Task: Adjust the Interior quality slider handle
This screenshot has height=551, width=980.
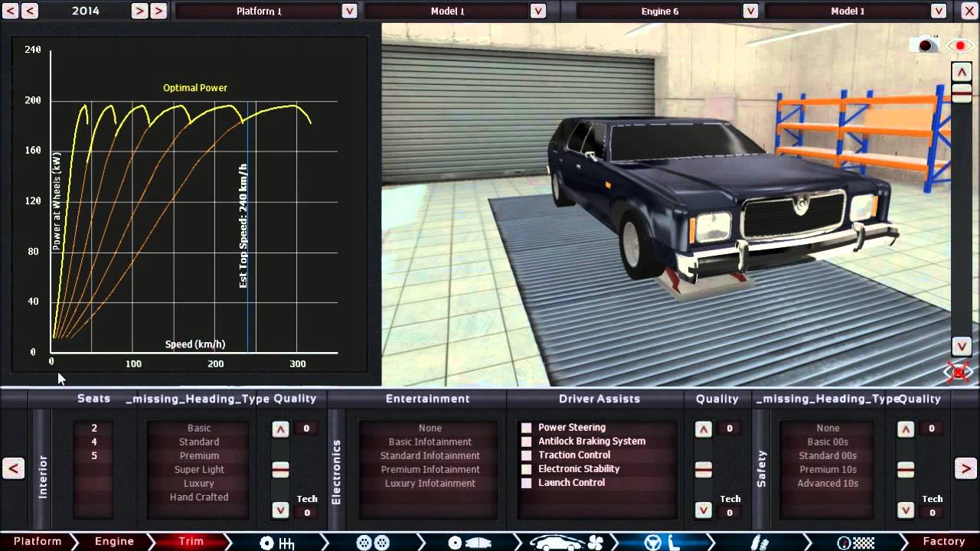Action: [x=280, y=469]
